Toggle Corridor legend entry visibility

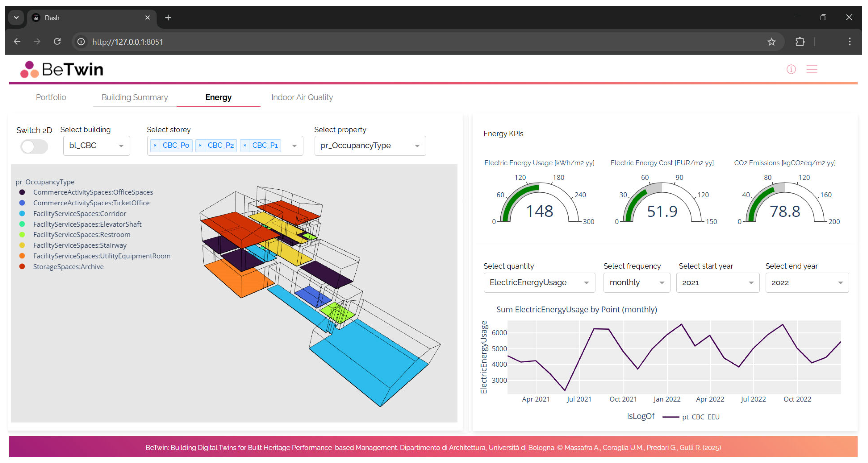(80, 213)
